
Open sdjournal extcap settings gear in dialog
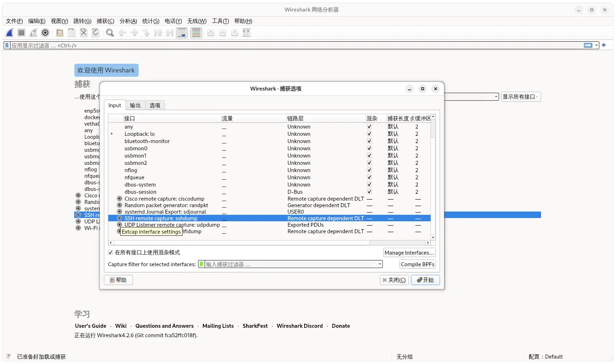click(x=120, y=212)
